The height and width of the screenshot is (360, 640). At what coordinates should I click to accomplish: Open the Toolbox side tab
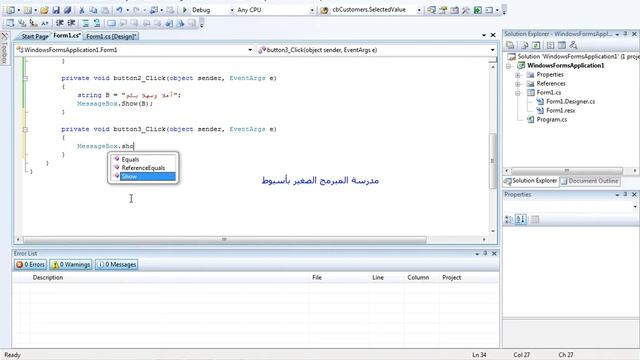click(4, 48)
